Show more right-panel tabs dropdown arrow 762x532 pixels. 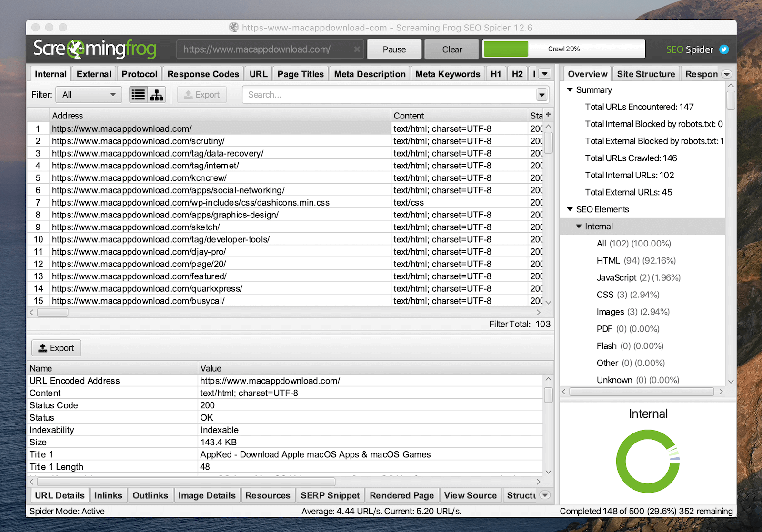tap(727, 74)
